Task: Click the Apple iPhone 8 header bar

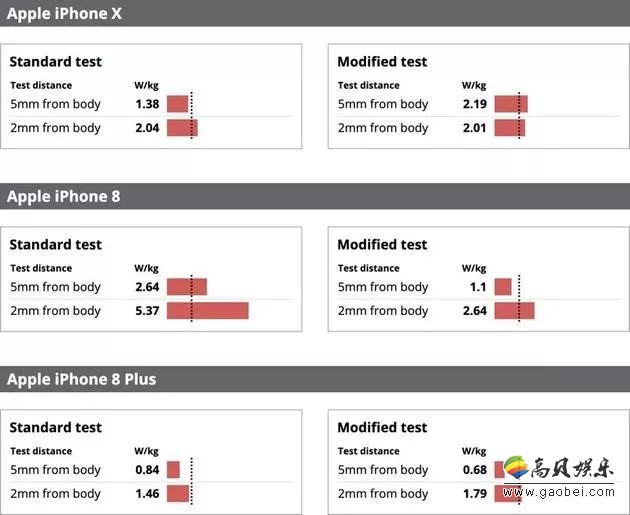Action: coord(315,196)
